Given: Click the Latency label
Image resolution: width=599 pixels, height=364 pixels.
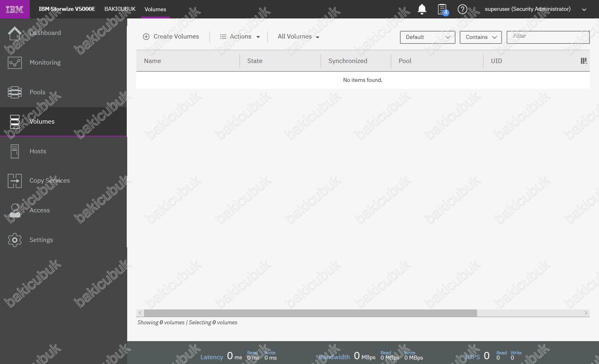Looking at the screenshot, I should click(211, 357).
